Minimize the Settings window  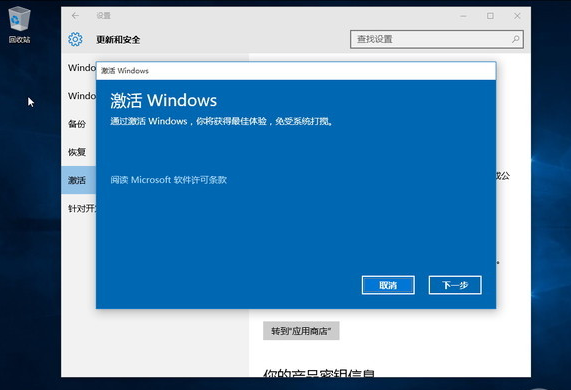(x=463, y=16)
